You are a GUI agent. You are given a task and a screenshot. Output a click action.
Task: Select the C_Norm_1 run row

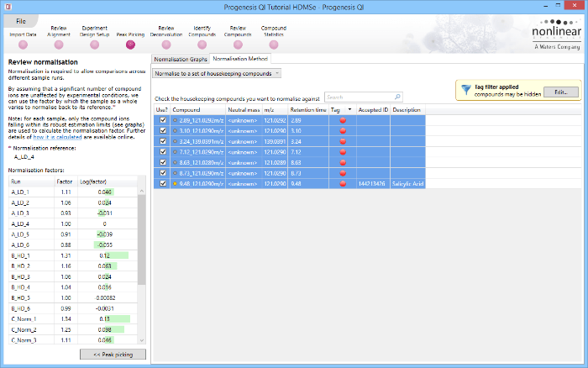(x=73, y=319)
